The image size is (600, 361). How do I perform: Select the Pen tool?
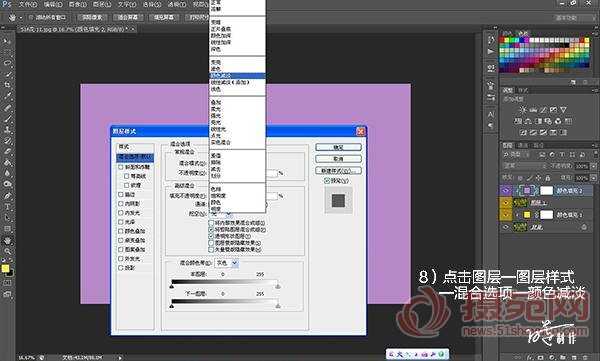click(7, 196)
